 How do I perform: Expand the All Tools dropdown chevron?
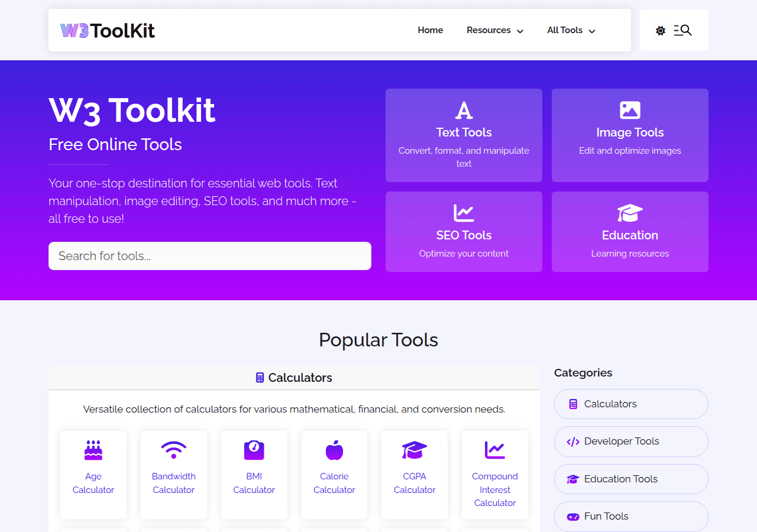coord(592,31)
